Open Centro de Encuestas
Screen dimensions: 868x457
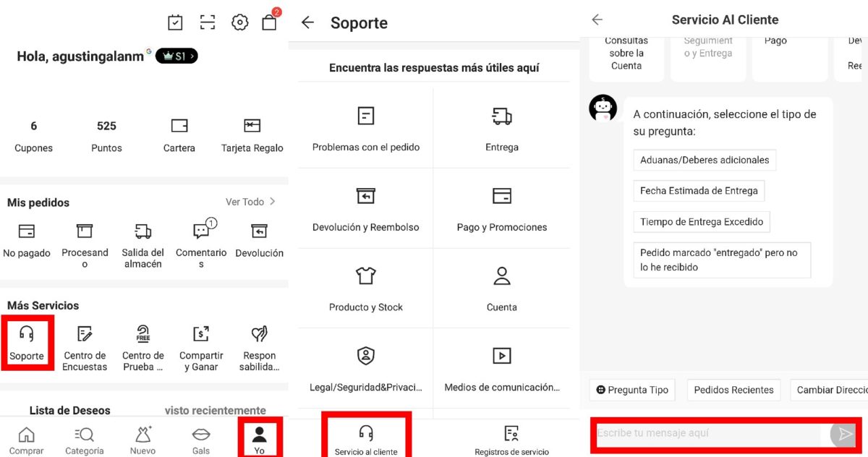tap(85, 348)
